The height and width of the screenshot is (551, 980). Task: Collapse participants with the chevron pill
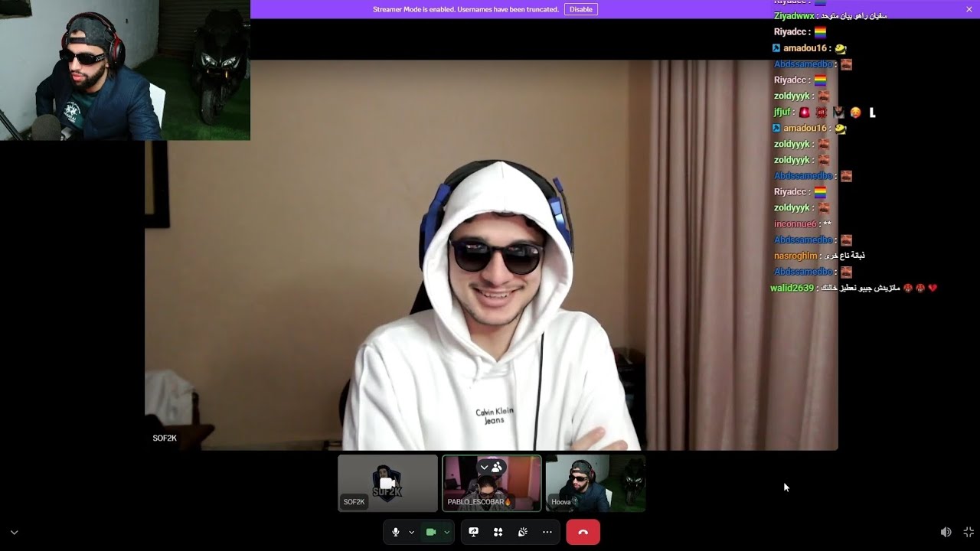[x=491, y=467]
